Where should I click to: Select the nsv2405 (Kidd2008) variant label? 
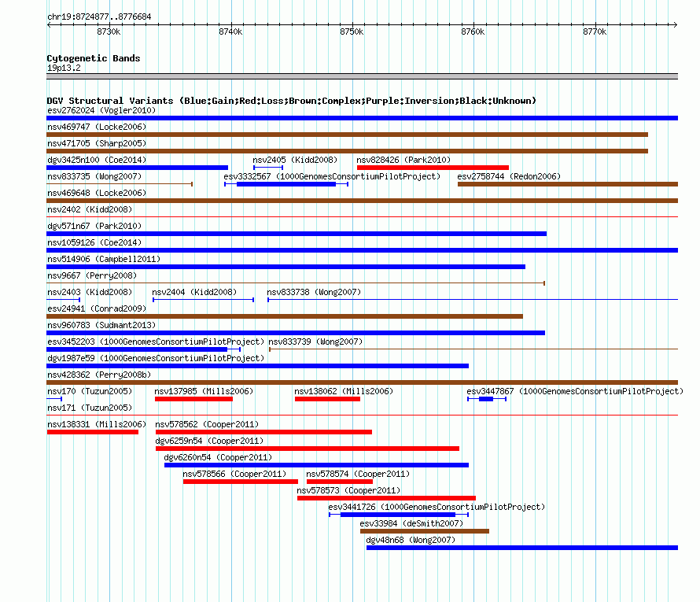click(x=295, y=160)
